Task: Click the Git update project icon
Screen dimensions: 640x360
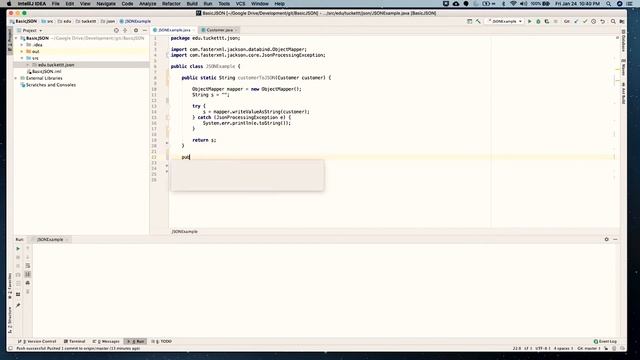Action: pyautogui.click(x=576, y=21)
